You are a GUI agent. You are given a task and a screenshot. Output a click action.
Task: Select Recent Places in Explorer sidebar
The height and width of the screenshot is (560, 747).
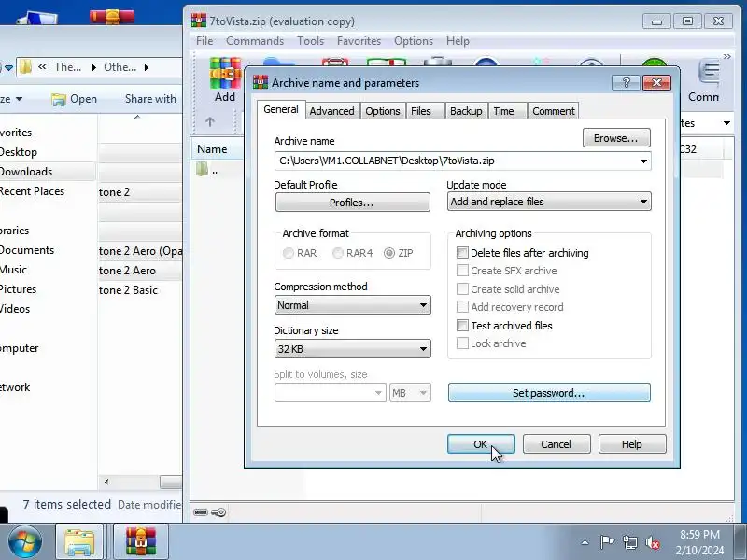tap(32, 191)
